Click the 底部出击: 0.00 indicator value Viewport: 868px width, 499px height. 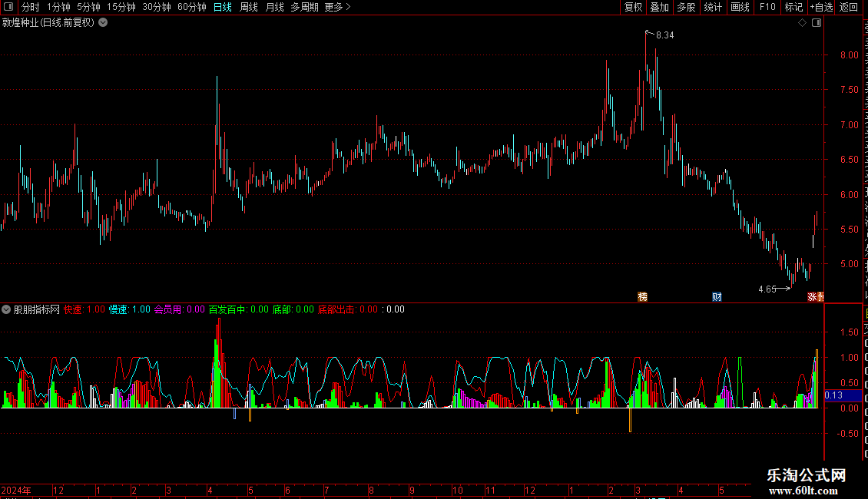pyautogui.click(x=348, y=309)
